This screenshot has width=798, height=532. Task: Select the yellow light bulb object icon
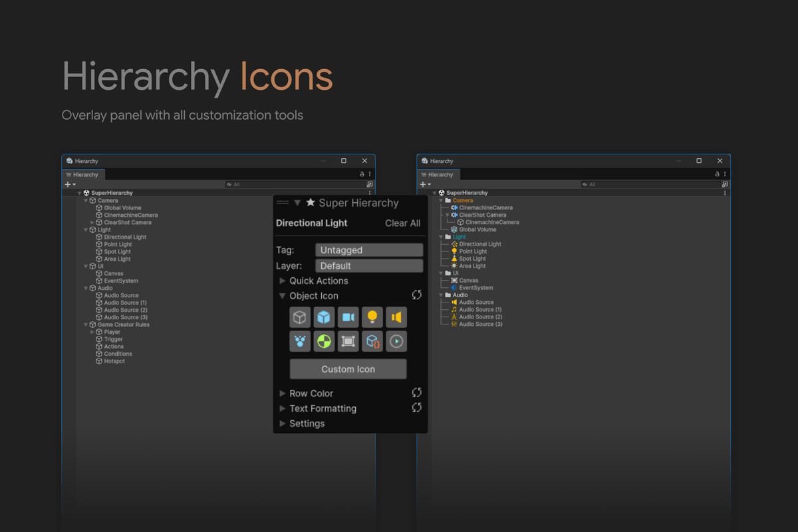click(x=372, y=317)
